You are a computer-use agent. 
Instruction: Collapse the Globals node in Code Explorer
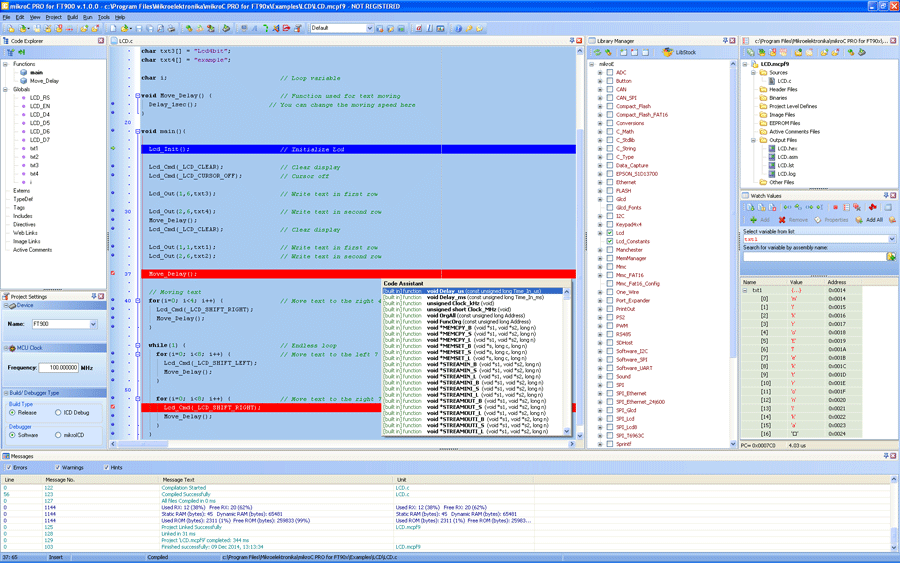6,90
